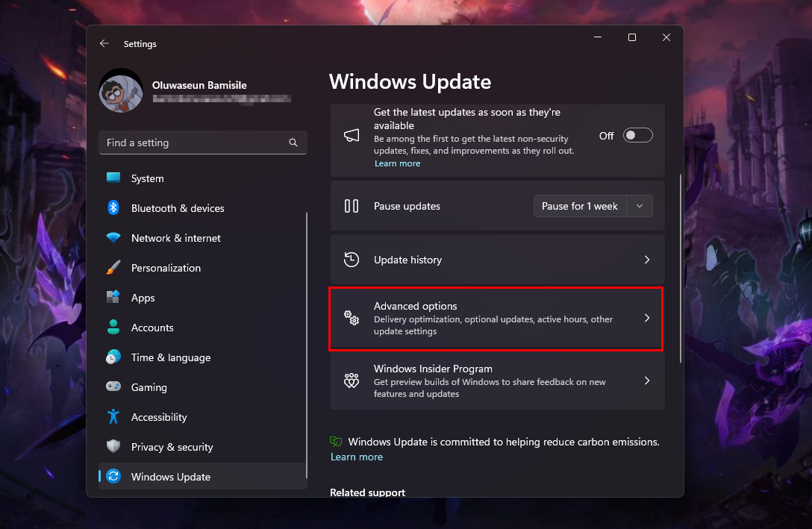Open Network & internet via Wi-Fi icon
This screenshot has height=529, width=812.
pyautogui.click(x=113, y=238)
